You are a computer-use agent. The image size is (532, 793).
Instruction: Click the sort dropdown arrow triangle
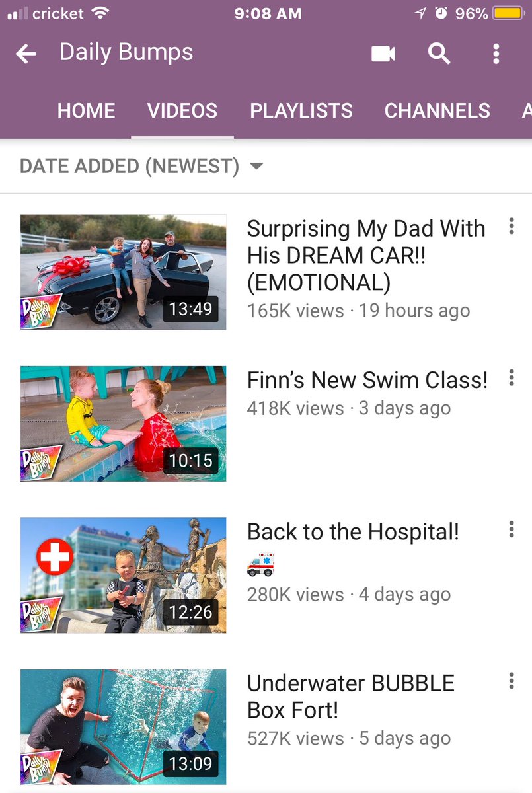tap(256, 166)
